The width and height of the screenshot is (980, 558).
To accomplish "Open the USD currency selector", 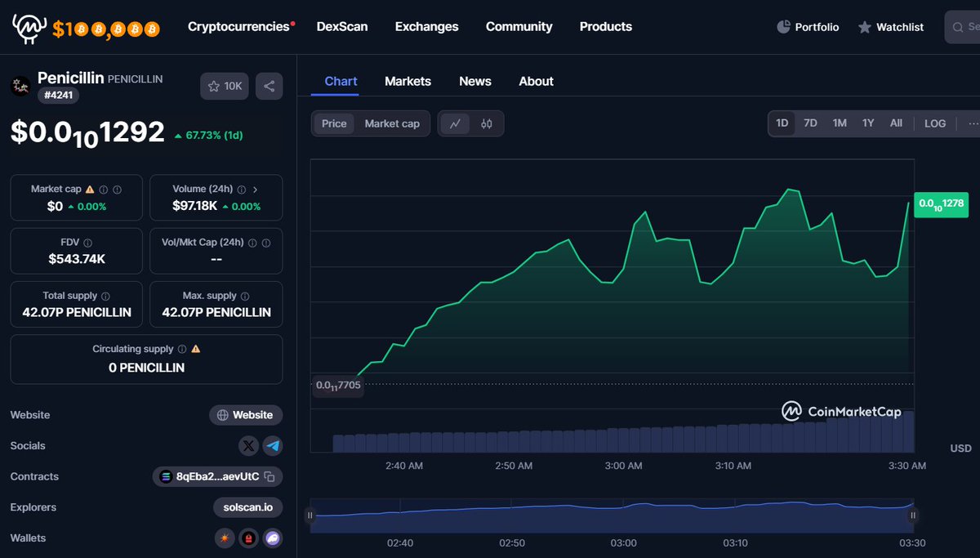I will click(x=961, y=448).
